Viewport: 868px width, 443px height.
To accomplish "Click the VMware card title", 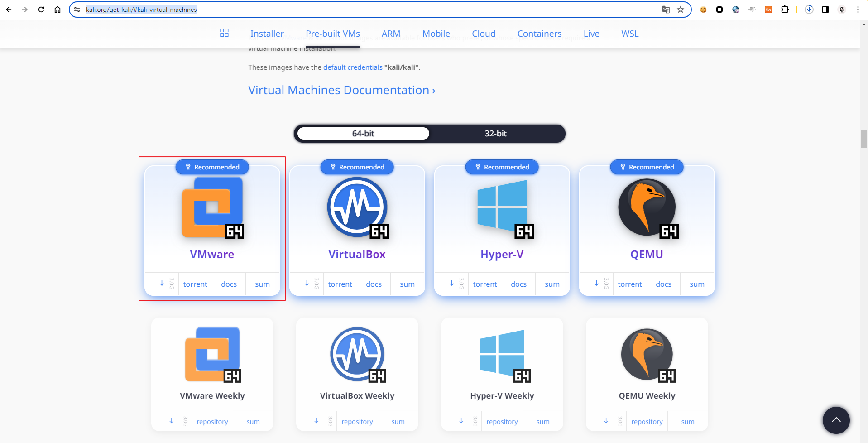I will [212, 255].
